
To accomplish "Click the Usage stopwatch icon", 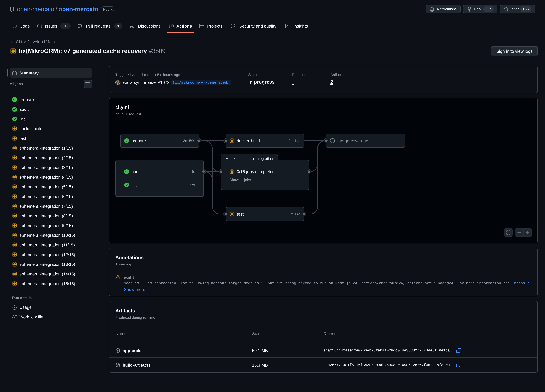I will coord(15,307).
